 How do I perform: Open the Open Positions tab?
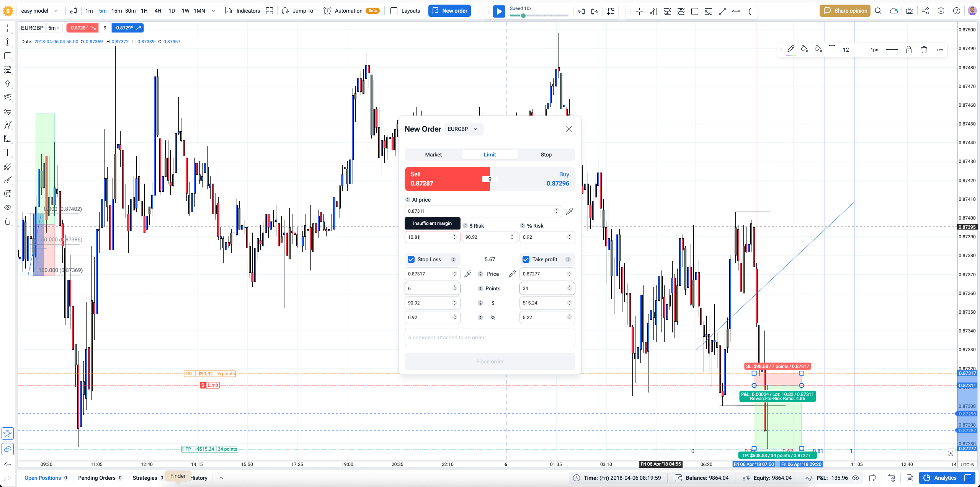point(46,478)
